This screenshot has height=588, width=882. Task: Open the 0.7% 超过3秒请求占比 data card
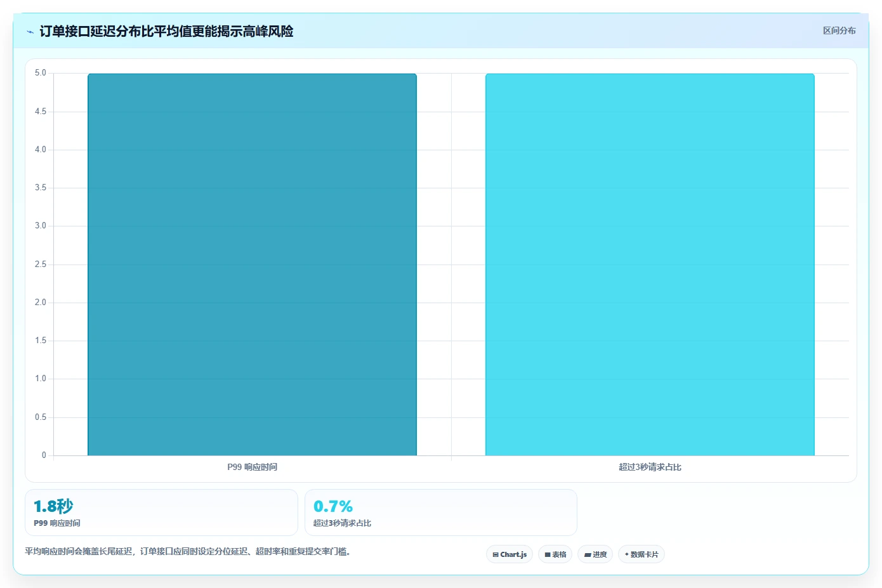pyautogui.click(x=441, y=513)
